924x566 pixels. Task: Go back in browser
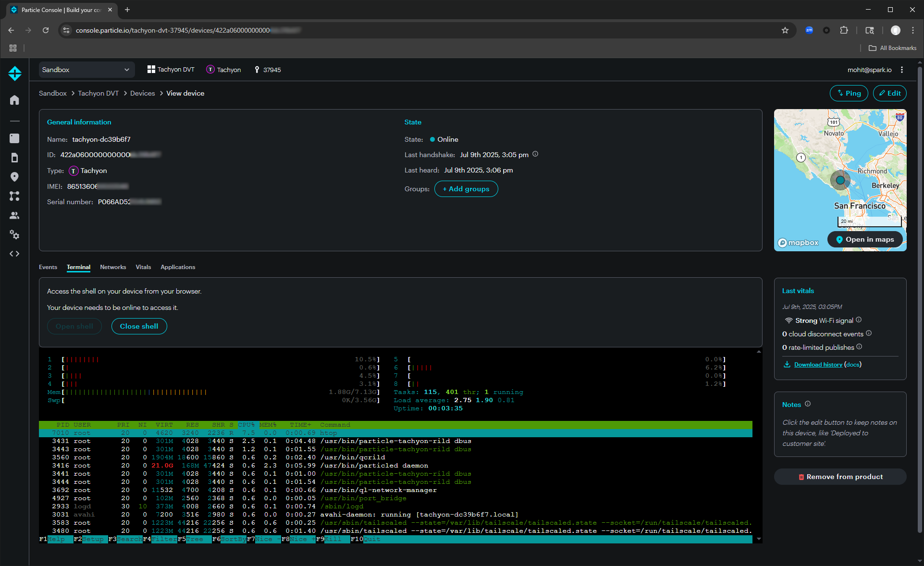point(11,30)
